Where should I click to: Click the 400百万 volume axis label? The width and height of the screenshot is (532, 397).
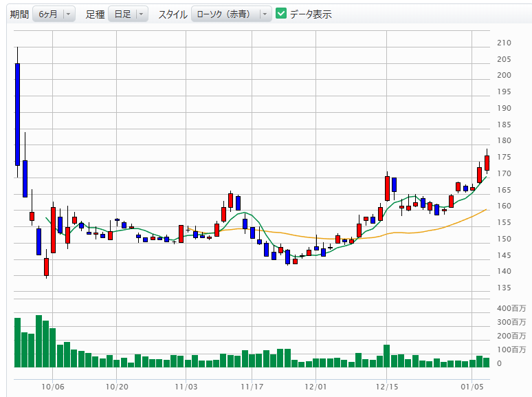510,308
